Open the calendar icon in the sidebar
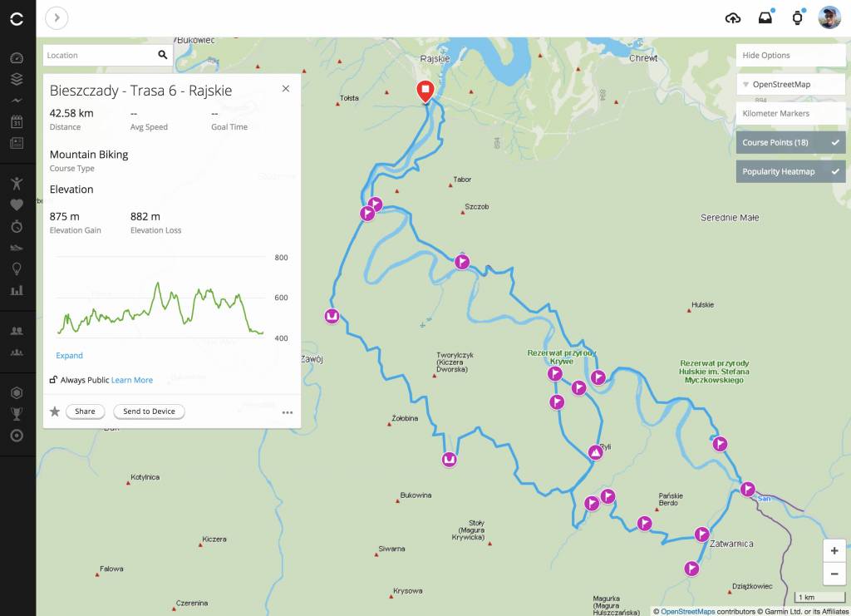The image size is (851, 616). pyautogui.click(x=17, y=121)
